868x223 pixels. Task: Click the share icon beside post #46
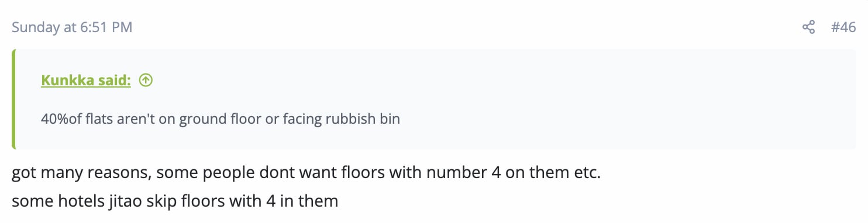[808, 27]
